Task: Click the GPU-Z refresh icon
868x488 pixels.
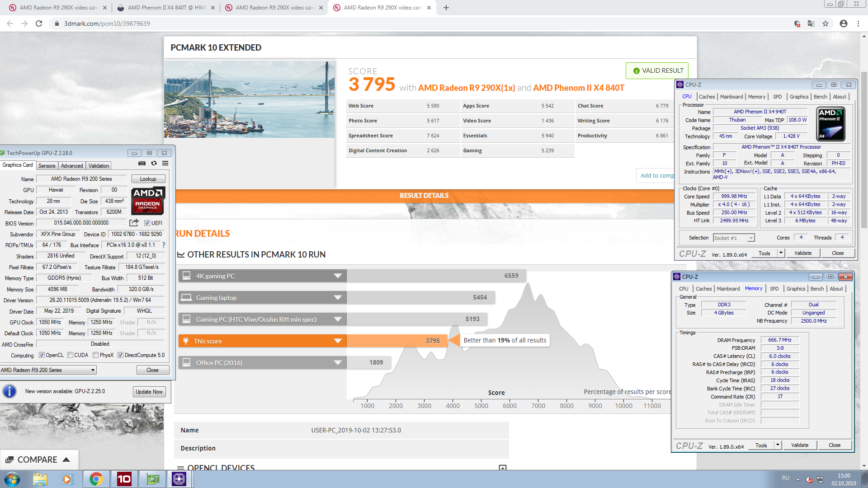Action: [154, 164]
